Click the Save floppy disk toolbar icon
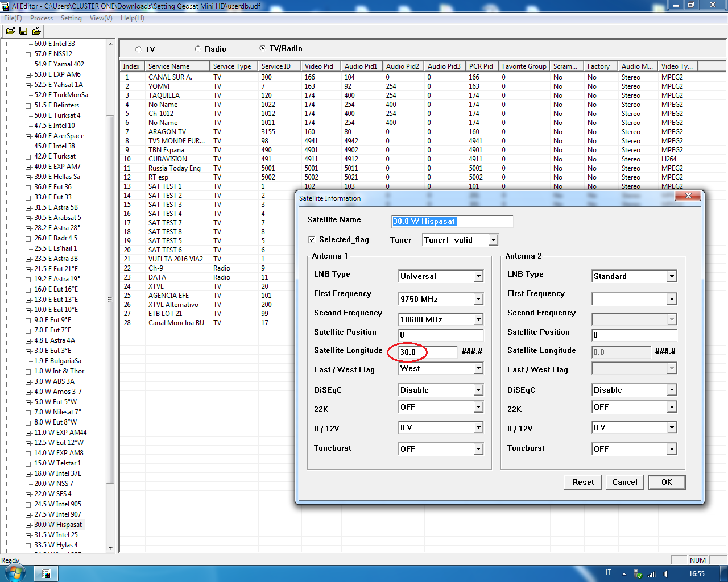The image size is (728, 582). pos(23,31)
